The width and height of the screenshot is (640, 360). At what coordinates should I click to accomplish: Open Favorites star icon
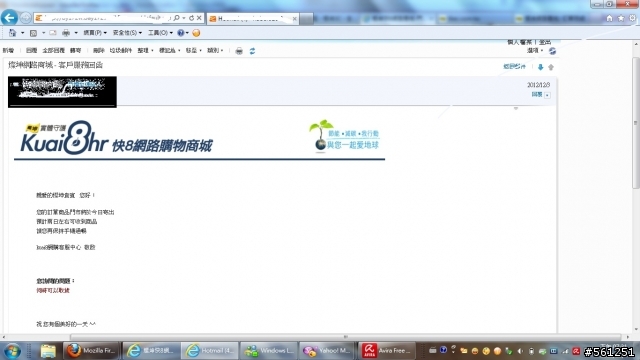click(x=621, y=18)
